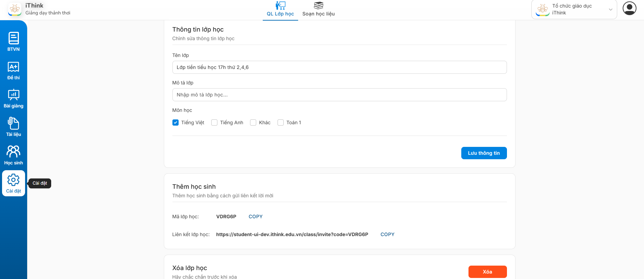644x279 pixels.
Task: Enable the Toán 1 subject checkbox
Action: tap(281, 123)
